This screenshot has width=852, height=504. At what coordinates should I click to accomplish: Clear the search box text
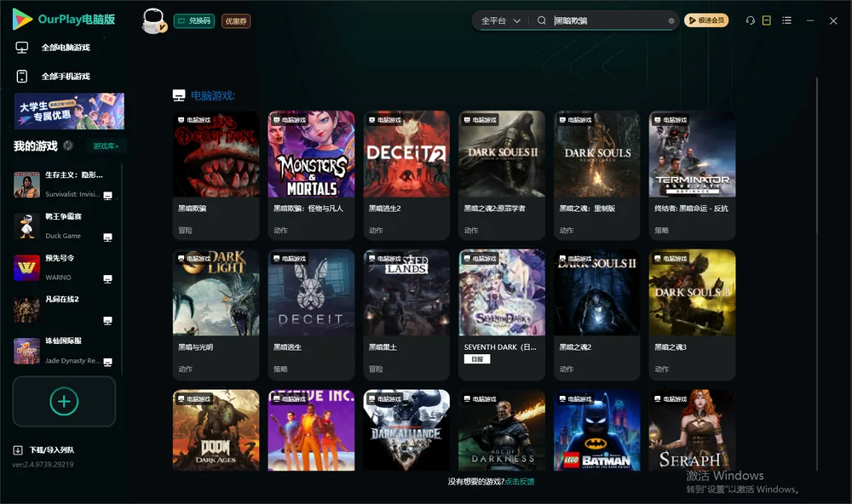click(x=671, y=21)
